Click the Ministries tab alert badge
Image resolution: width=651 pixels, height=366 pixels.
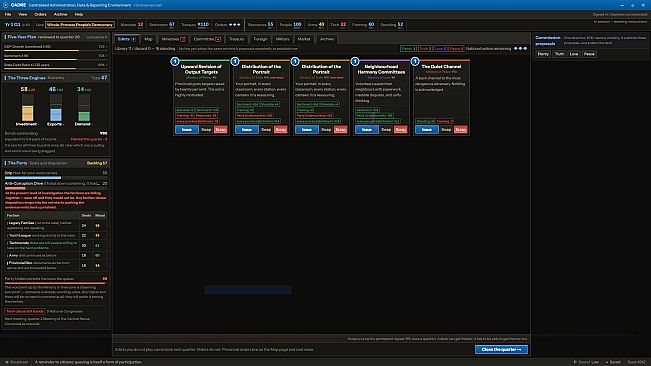point(183,39)
